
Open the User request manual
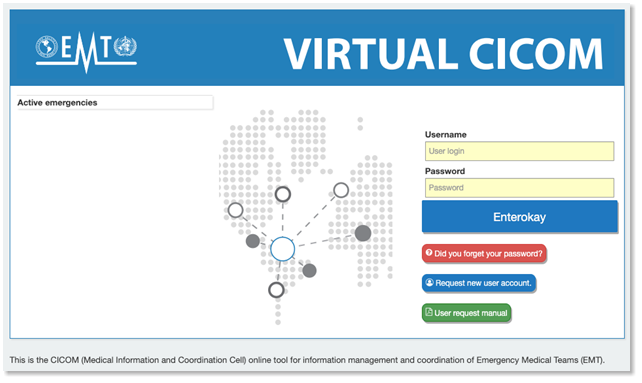[x=466, y=313]
